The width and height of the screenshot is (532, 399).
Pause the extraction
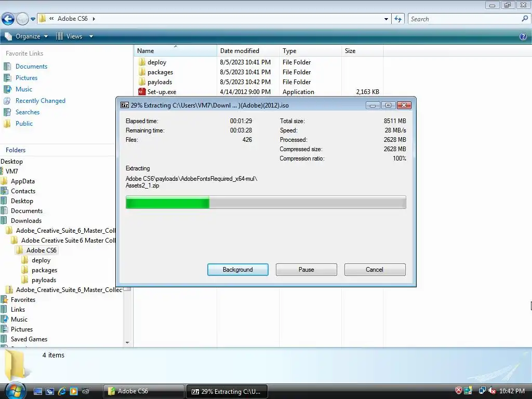pyautogui.click(x=307, y=270)
